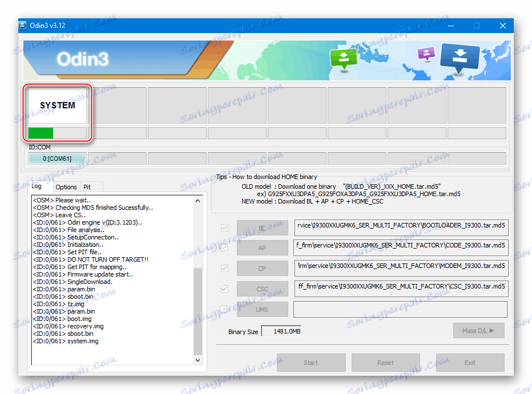
Task: Click 'Firmware update start..' log line
Action: tap(83, 274)
